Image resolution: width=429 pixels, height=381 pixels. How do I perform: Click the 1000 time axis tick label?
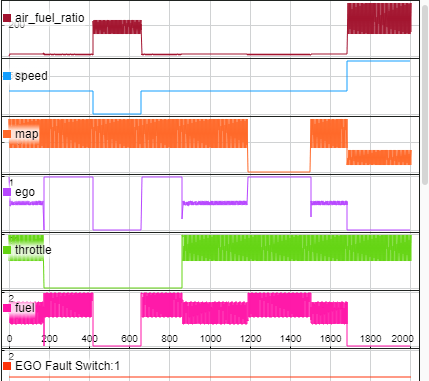[210, 339]
